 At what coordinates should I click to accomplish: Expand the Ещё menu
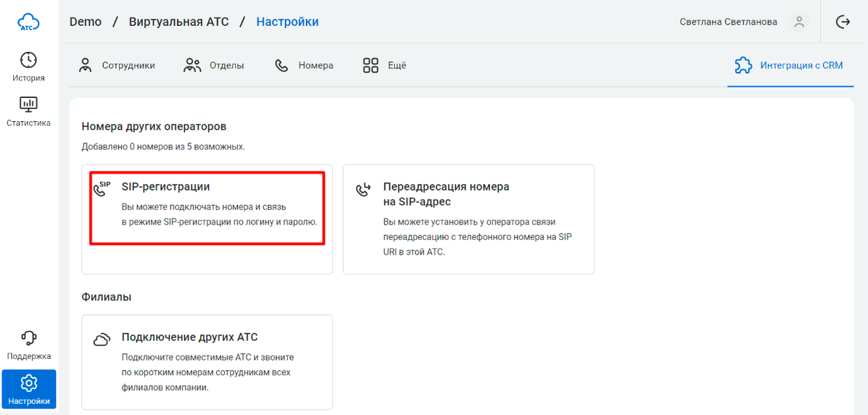384,66
